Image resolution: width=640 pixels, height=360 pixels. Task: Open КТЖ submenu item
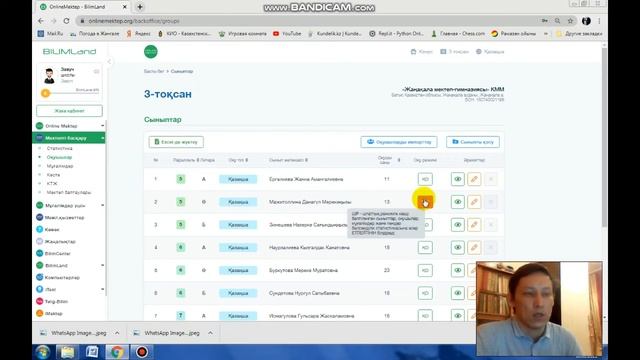pos(52,184)
